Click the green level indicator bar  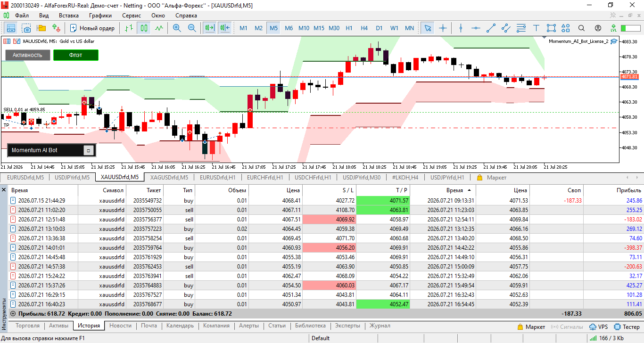(x=630, y=28)
